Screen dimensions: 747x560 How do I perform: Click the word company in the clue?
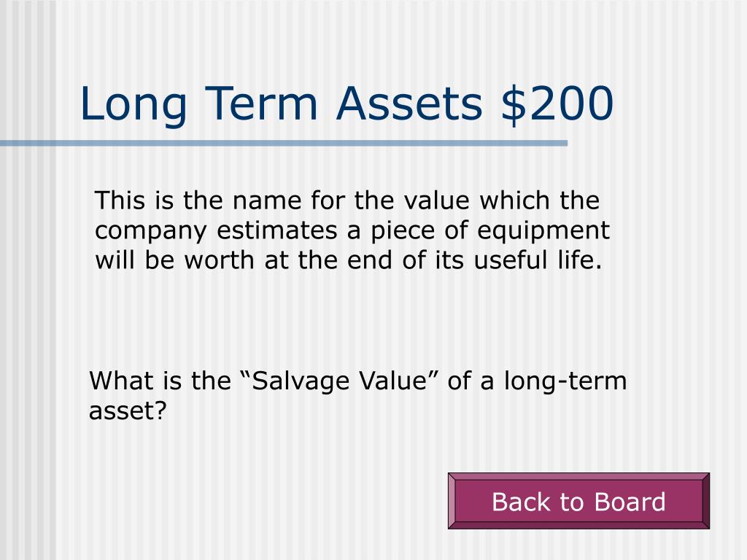pos(150,232)
